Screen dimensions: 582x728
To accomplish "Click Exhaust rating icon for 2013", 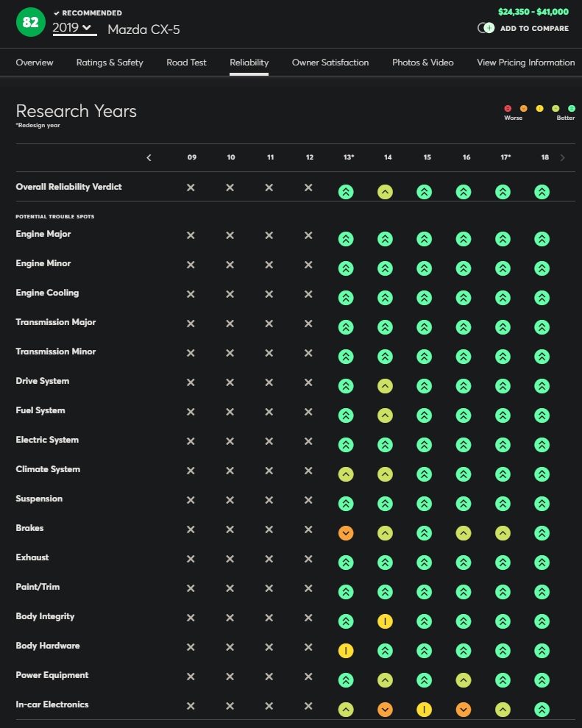I will 346,563.
